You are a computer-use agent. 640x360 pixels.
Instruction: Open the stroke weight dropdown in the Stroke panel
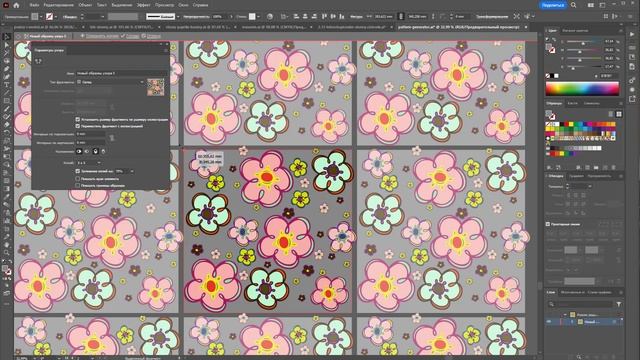(590, 186)
